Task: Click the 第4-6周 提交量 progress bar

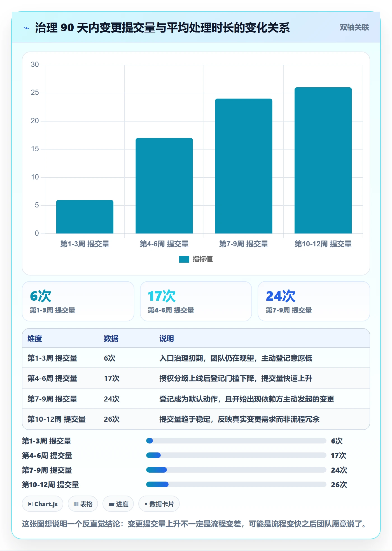Action: click(x=236, y=455)
